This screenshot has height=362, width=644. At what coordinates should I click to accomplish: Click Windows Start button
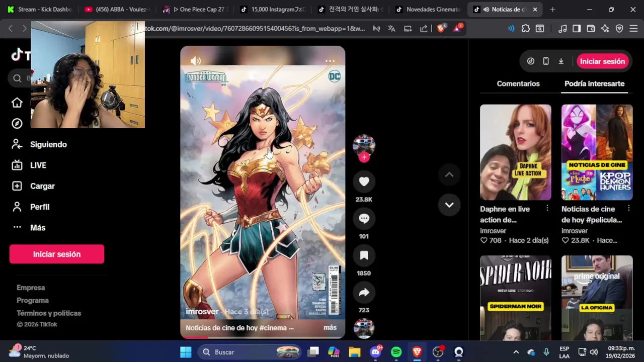[x=186, y=352]
